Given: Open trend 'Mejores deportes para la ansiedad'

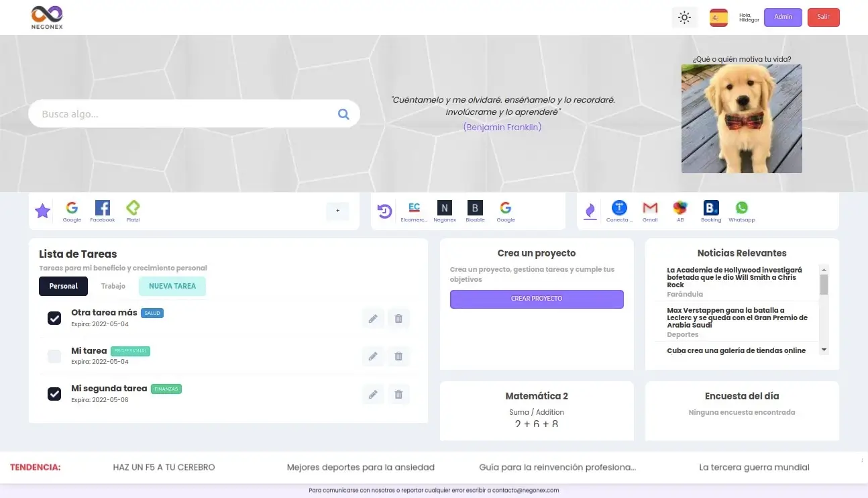Looking at the screenshot, I should pyautogui.click(x=361, y=467).
